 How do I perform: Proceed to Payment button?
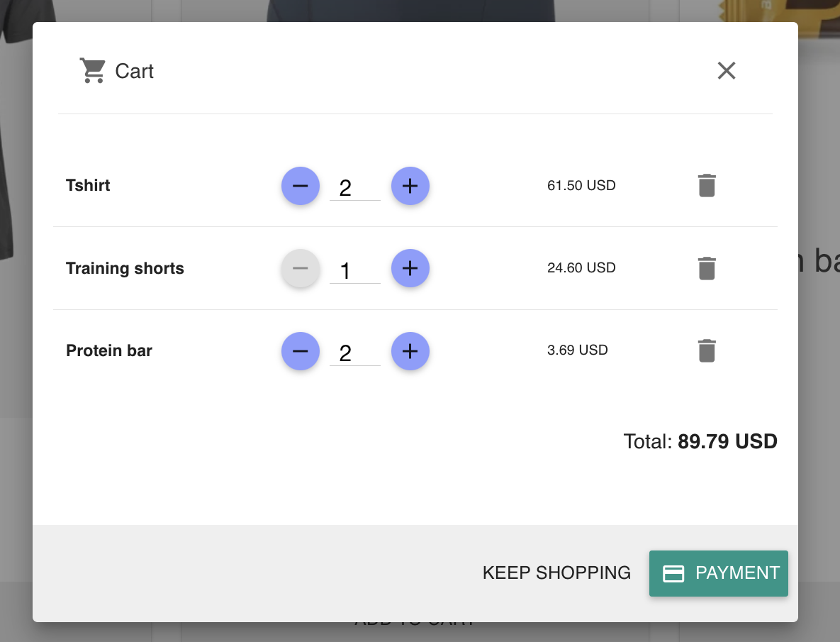point(719,573)
